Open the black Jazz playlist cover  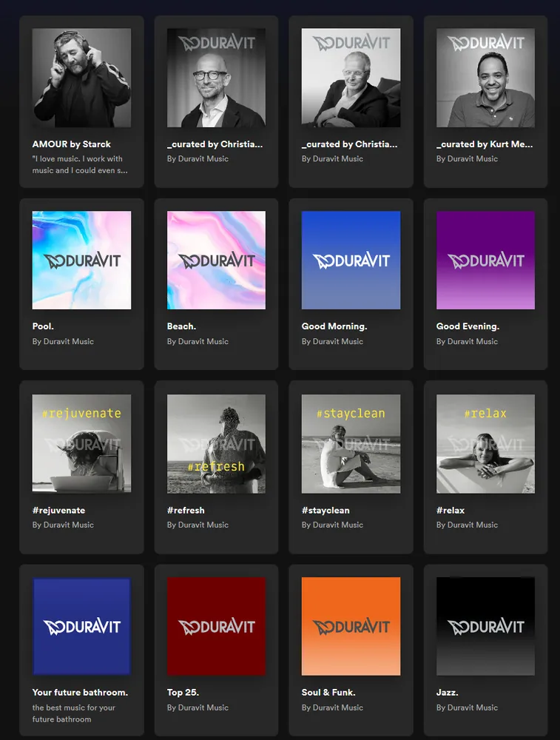pos(485,626)
